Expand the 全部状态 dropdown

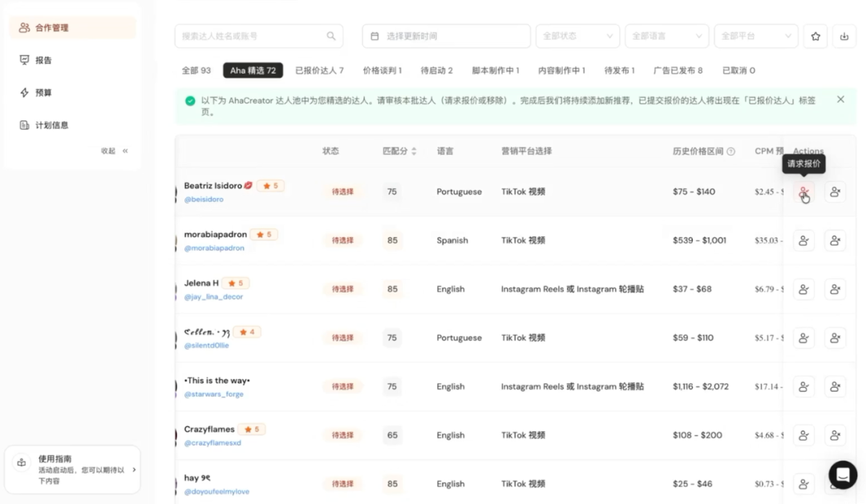(577, 36)
